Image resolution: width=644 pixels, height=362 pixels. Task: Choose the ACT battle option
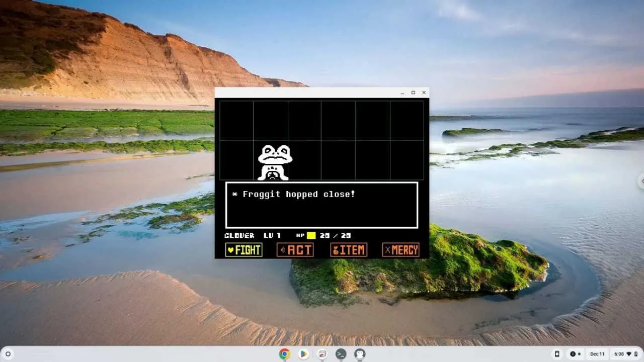coord(295,250)
